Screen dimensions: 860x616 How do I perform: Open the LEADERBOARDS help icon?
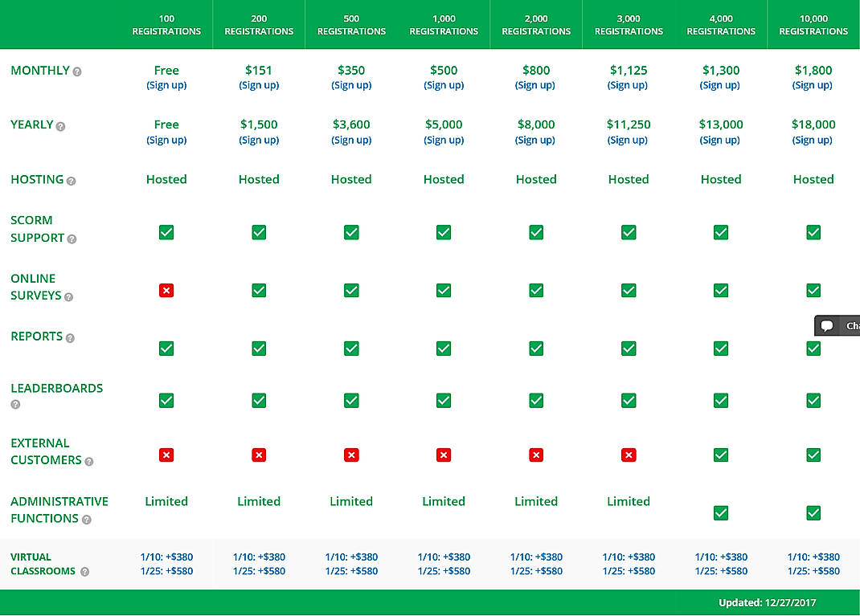click(x=14, y=403)
